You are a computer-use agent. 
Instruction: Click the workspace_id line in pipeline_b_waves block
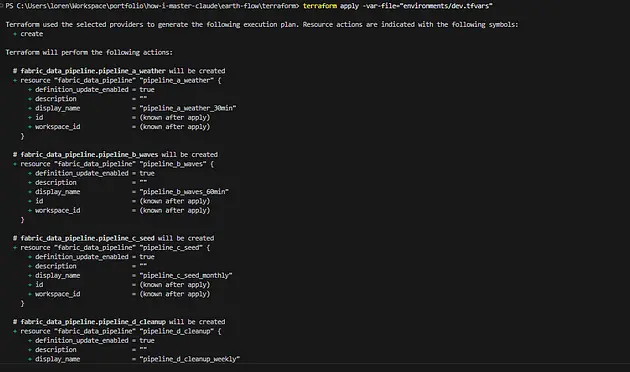tap(119, 210)
